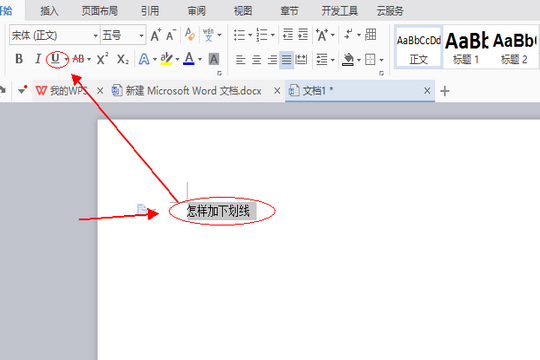Open paragraph dialog launcher icon
The width and height of the screenshot is (540, 360).
(381, 73)
